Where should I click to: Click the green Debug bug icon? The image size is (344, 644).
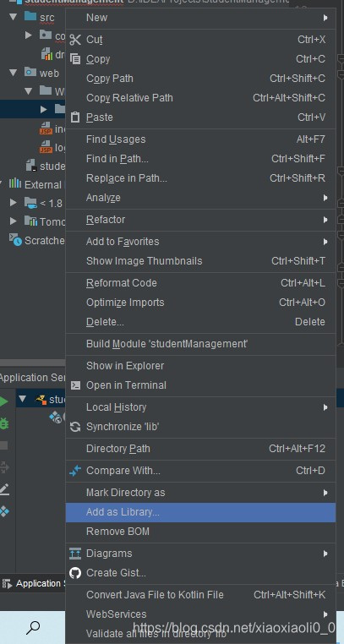[x=3, y=423]
